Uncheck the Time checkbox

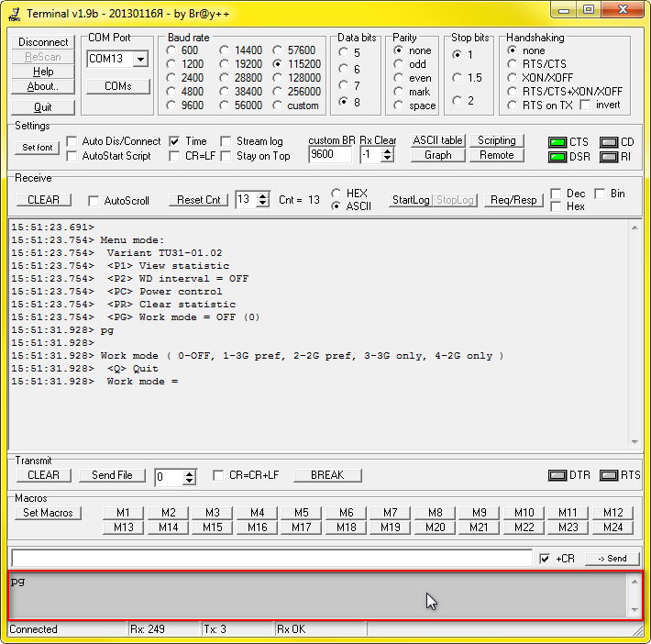174,141
